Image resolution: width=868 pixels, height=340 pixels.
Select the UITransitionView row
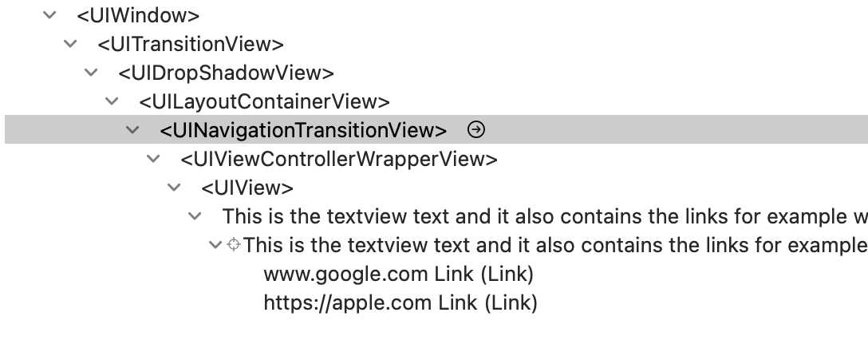(x=190, y=44)
